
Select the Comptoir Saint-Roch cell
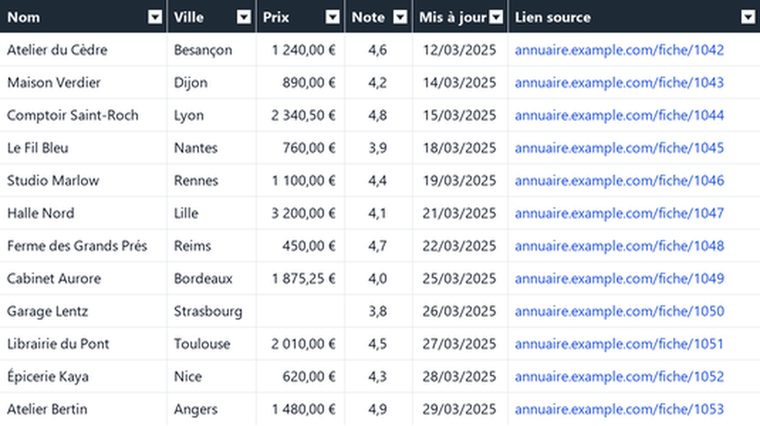tap(83, 115)
